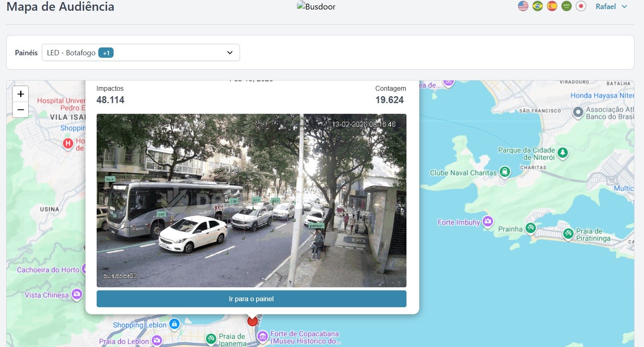Image resolution: width=644 pixels, height=347 pixels.
Task: Switch language using the US flag
Action: [523, 6]
